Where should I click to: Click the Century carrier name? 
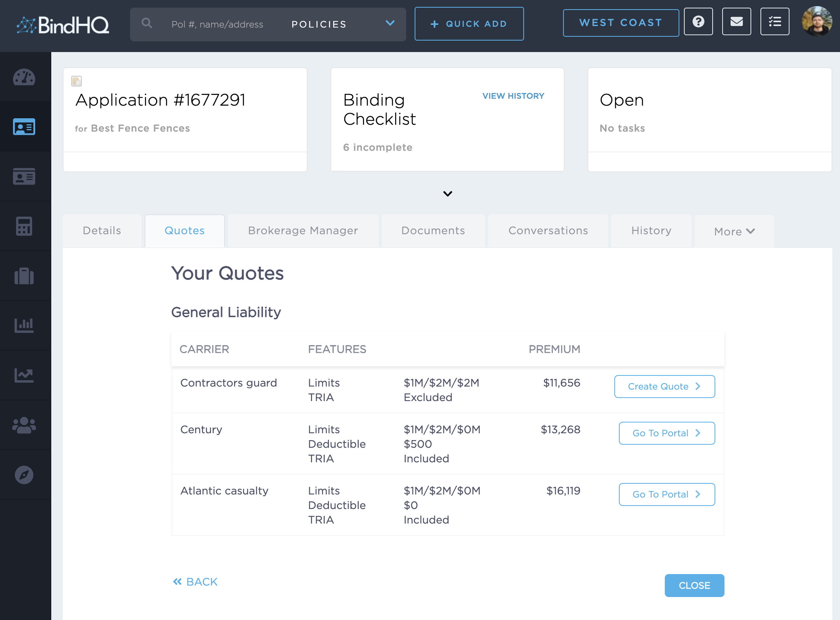(x=201, y=430)
